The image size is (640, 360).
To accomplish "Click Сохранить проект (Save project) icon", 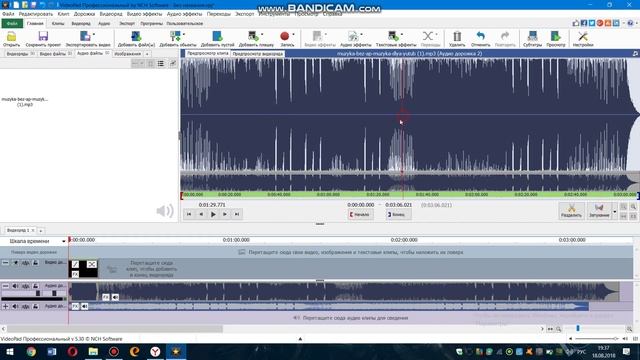I will 43,36.
